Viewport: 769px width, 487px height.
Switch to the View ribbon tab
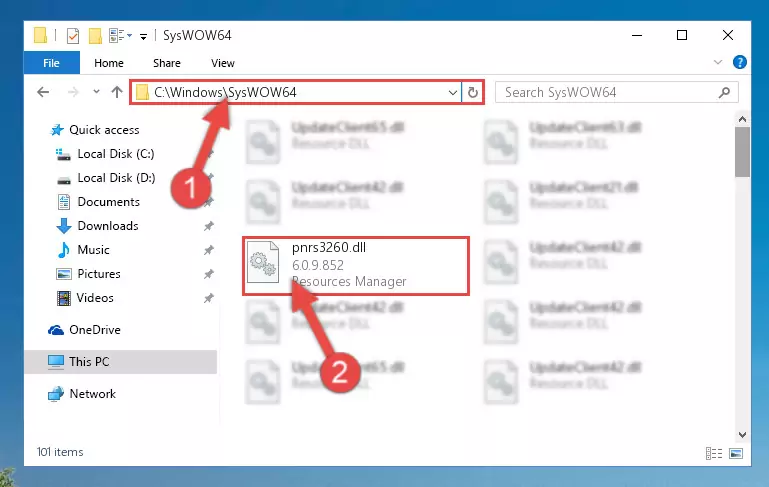pos(223,63)
